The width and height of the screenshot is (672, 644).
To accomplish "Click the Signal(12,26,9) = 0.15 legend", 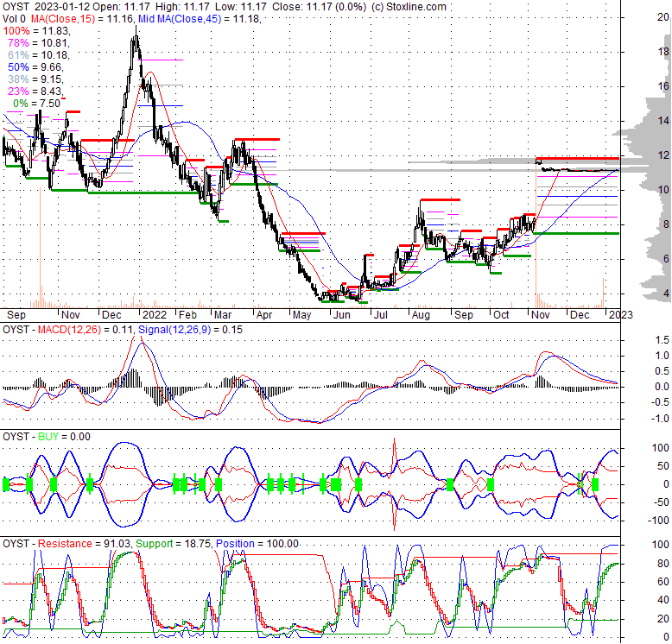I will point(190,330).
